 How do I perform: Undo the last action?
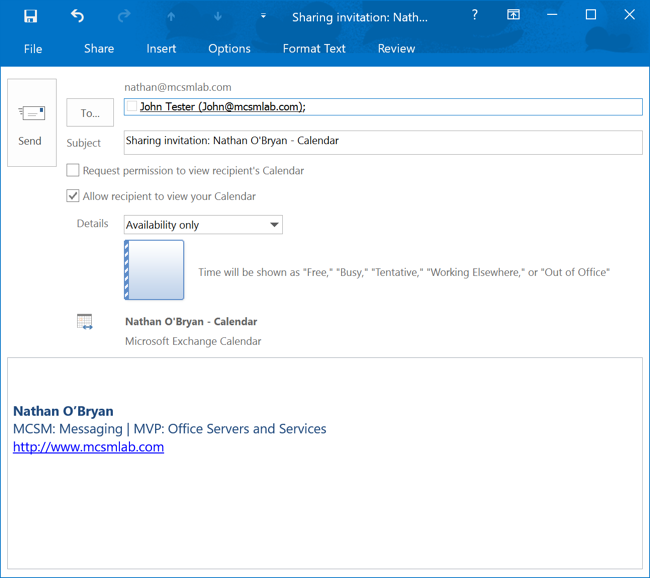(x=78, y=16)
